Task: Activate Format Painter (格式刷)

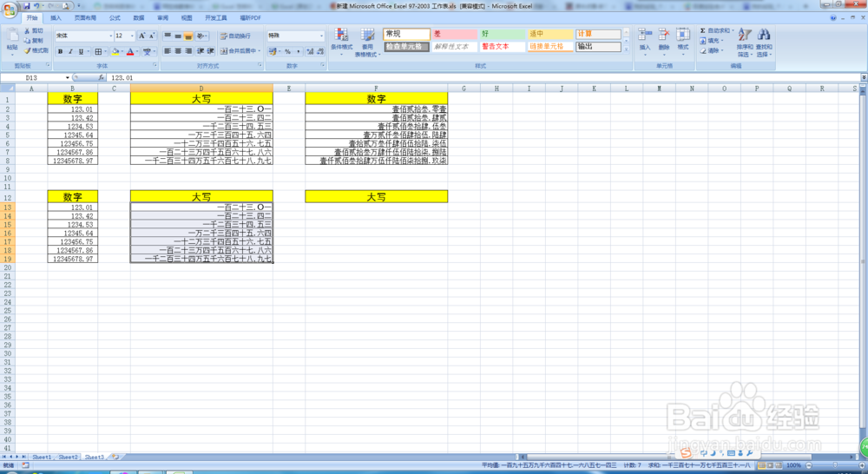Action: tap(36, 50)
